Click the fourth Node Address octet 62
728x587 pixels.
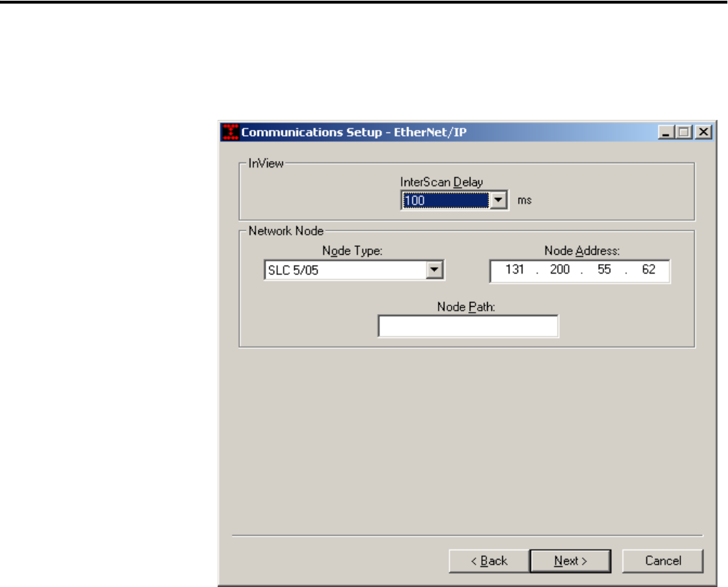tap(649, 269)
